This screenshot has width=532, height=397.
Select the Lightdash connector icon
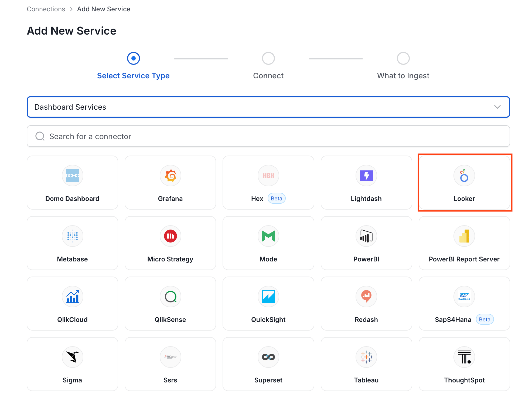(366, 176)
